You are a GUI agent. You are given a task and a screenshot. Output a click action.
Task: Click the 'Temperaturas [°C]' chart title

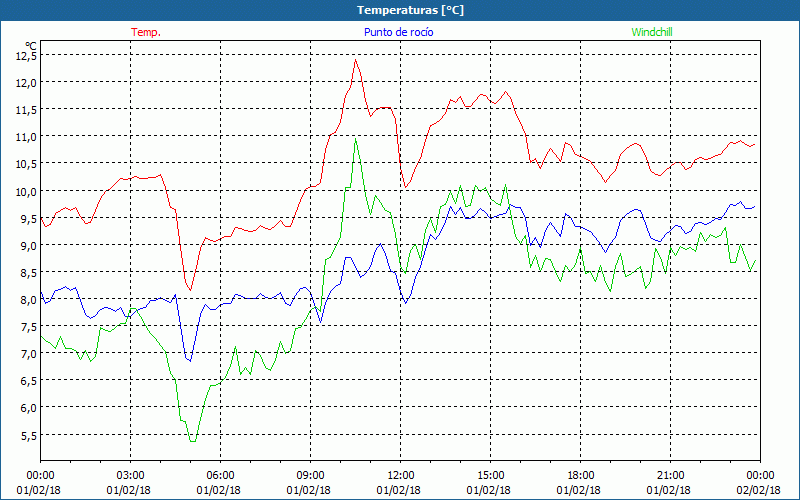[x=410, y=10]
